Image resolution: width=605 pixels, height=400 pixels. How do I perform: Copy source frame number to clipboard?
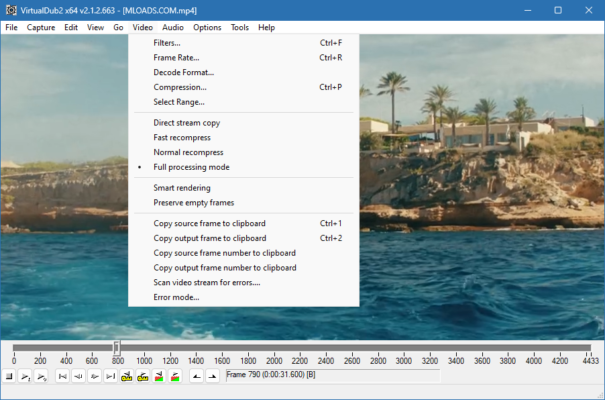pos(243,253)
